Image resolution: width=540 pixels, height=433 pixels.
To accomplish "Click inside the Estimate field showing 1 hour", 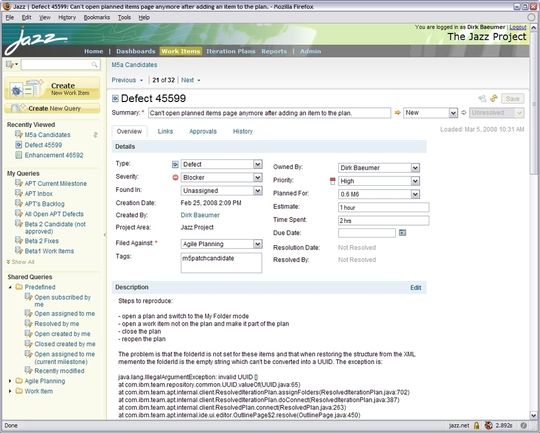I will tap(383, 207).
